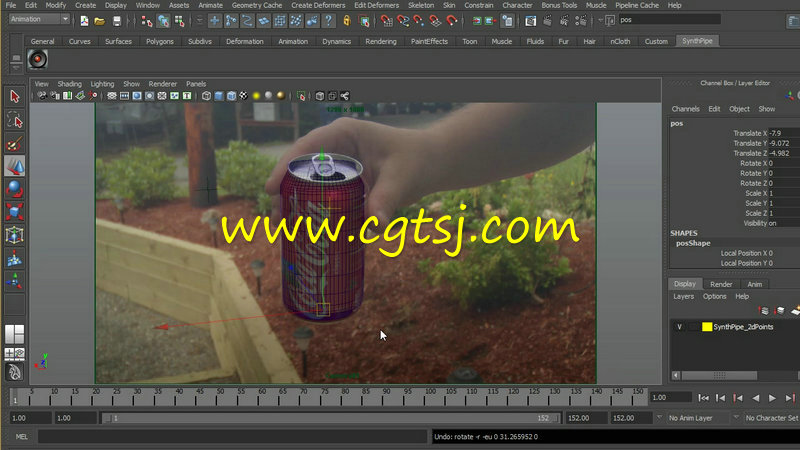Play the animation forwards

tap(772, 398)
